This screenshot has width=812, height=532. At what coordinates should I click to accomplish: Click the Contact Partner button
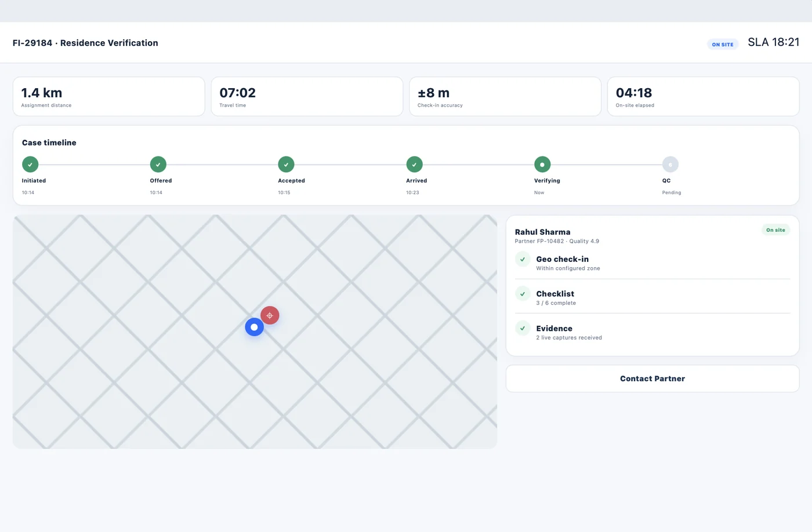click(x=652, y=378)
